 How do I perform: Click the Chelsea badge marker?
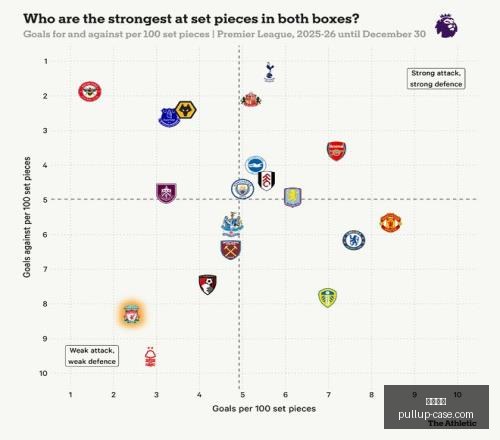pyautogui.click(x=354, y=240)
